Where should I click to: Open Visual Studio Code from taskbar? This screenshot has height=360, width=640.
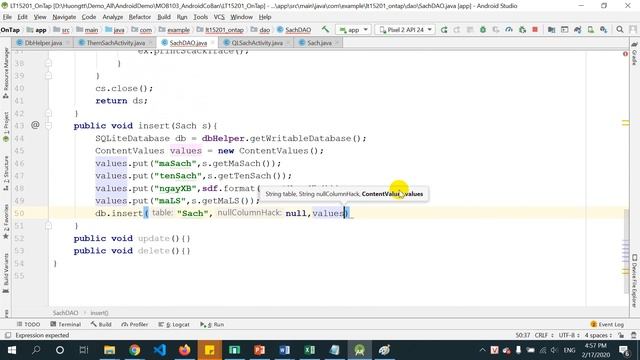(x=160, y=350)
